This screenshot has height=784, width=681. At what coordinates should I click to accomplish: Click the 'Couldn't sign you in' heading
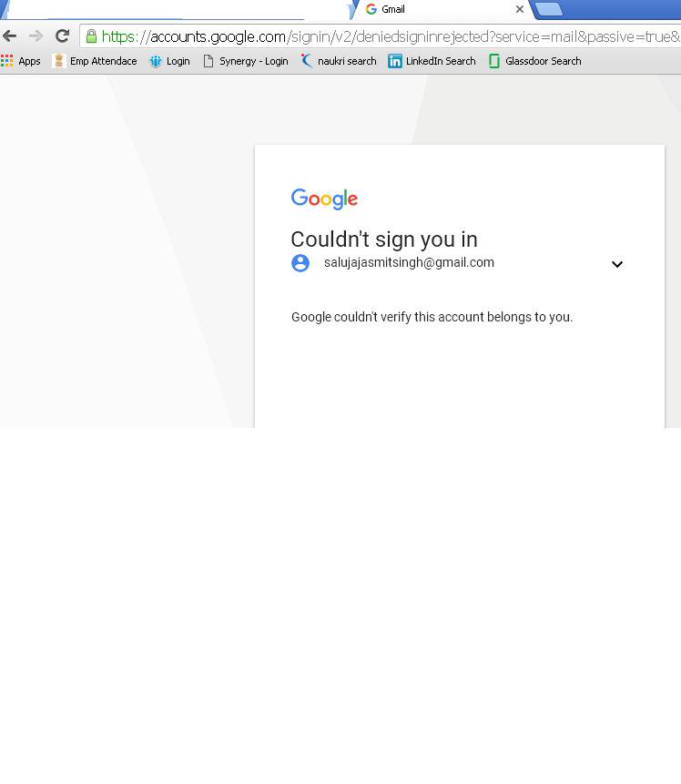(384, 239)
